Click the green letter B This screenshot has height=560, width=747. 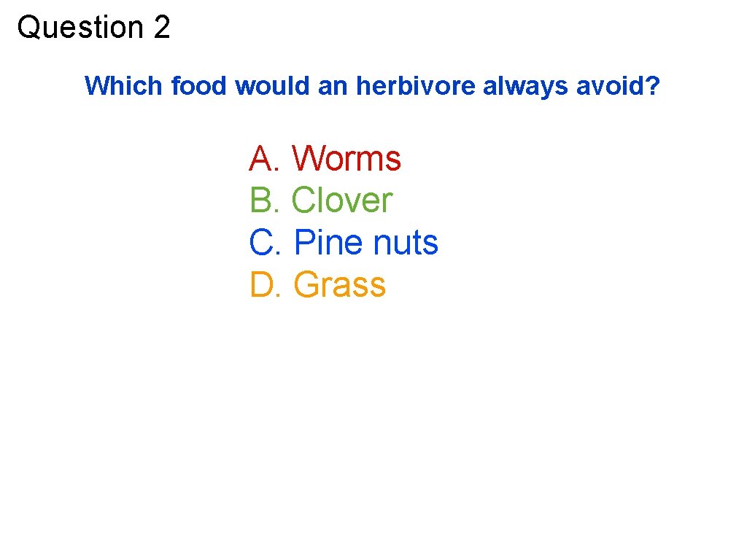point(262,200)
